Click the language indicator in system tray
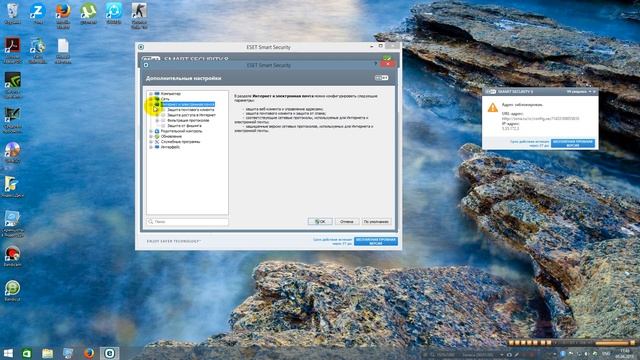 [x=607, y=353]
